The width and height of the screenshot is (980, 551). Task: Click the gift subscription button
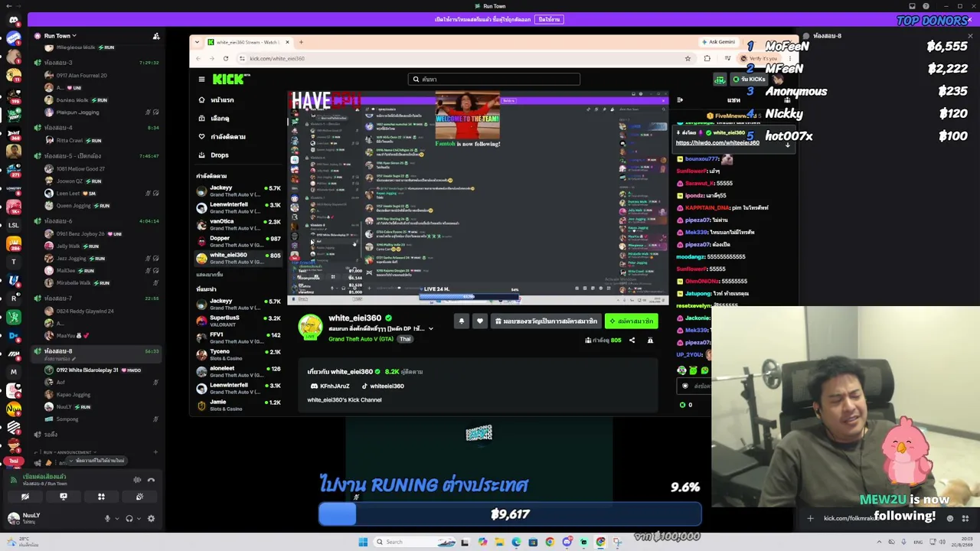click(545, 321)
